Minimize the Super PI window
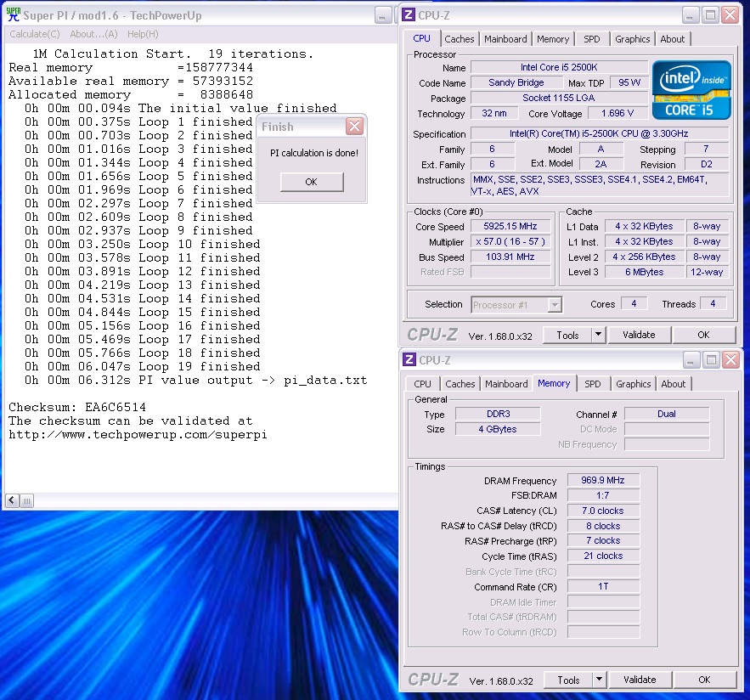Screen dimensions: 750x700 (383, 15)
